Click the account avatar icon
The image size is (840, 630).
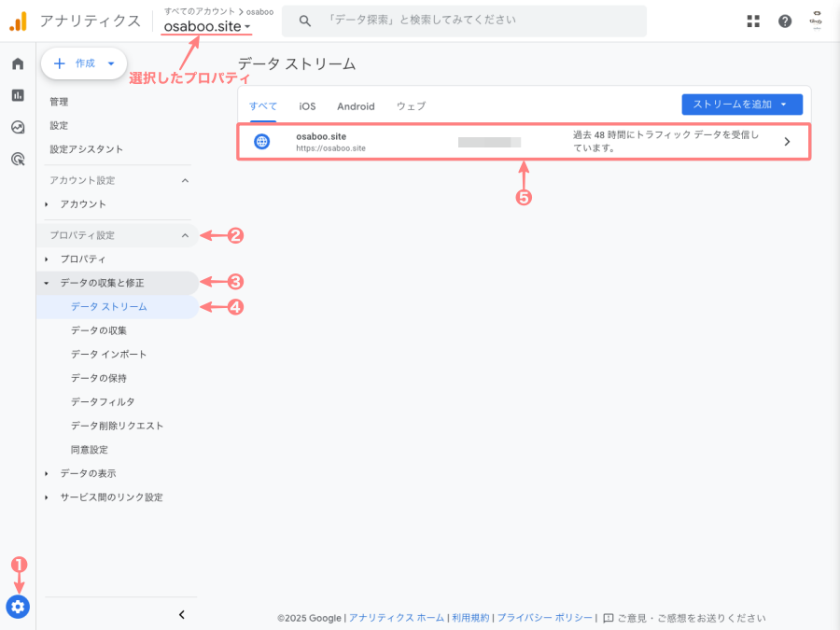(x=816, y=21)
